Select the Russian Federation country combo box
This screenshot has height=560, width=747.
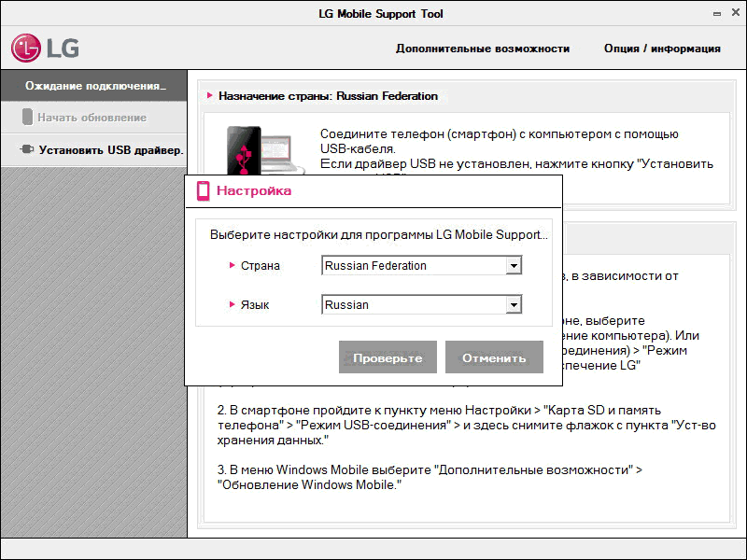click(413, 266)
